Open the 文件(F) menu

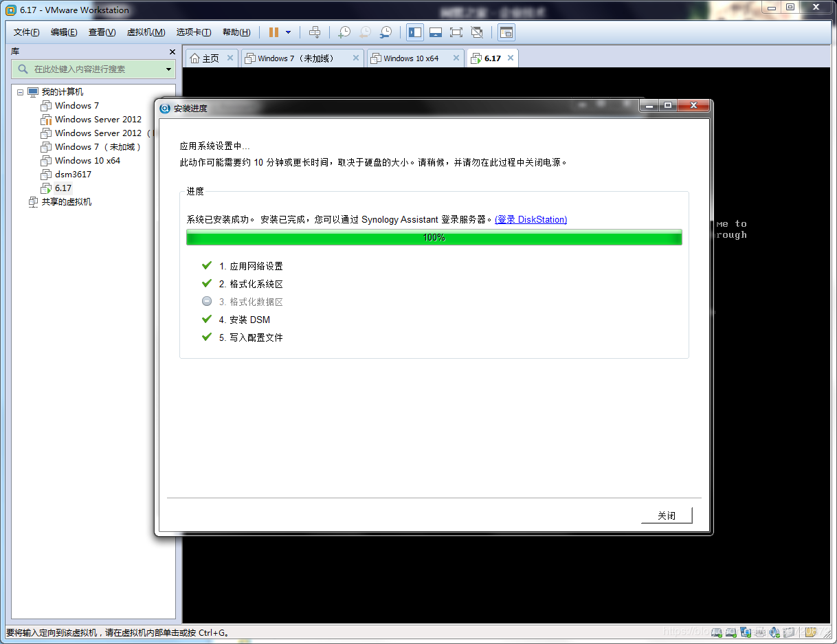(x=27, y=32)
